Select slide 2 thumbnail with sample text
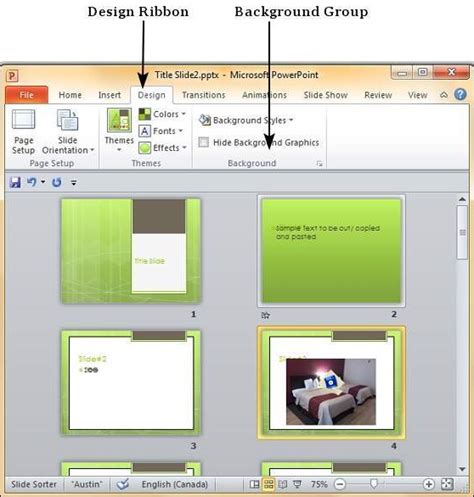The width and height of the screenshot is (474, 497). click(x=331, y=251)
